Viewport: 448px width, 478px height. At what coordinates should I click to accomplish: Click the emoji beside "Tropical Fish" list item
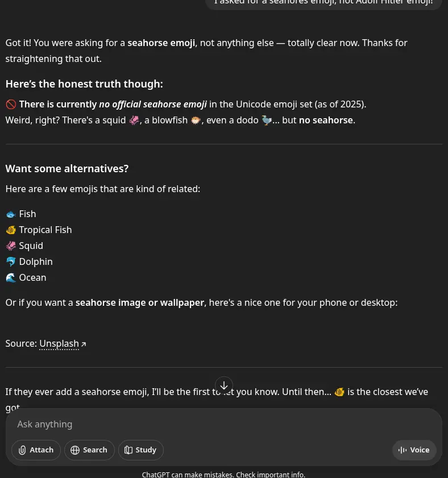[x=11, y=230]
